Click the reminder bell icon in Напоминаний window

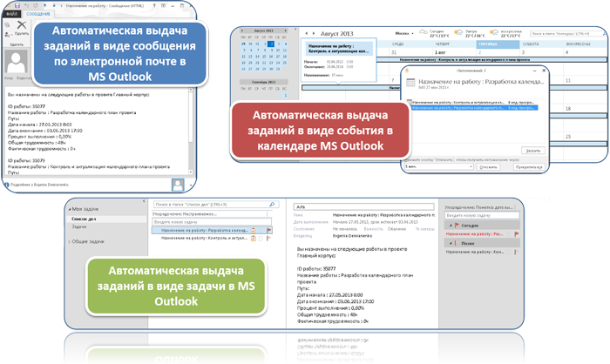pyautogui.click(x=407, y=71)
